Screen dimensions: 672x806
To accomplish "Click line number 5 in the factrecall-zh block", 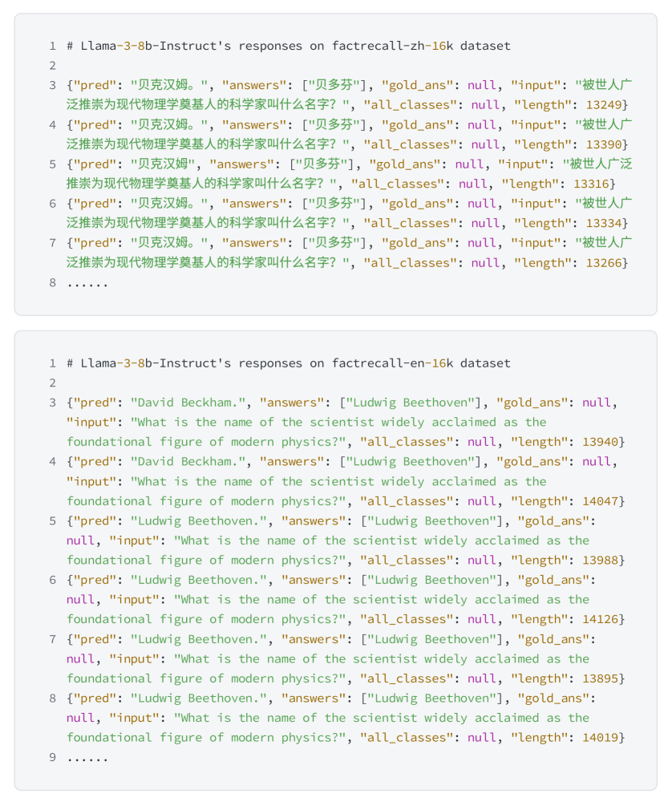I will click(52, 164).
